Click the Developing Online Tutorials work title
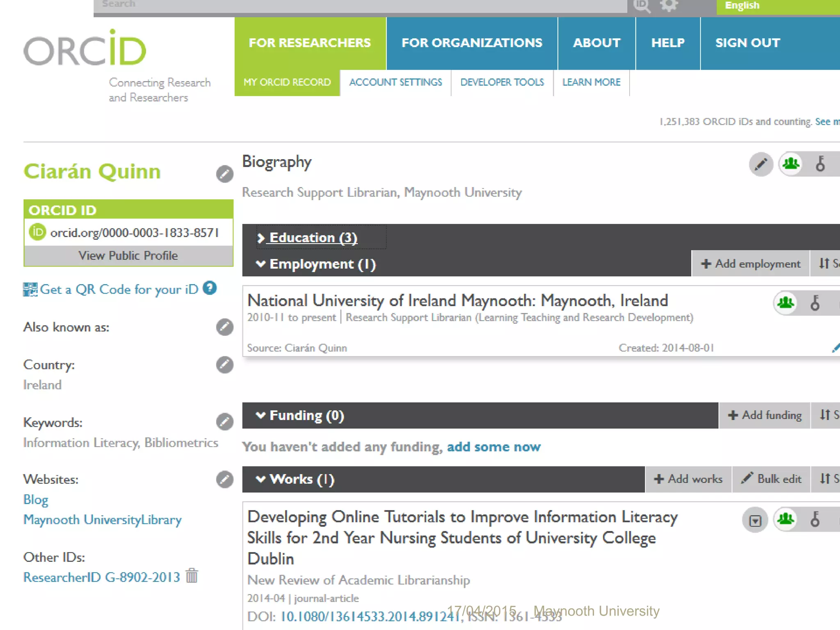The image size is (840, 630). click(462, 538)
